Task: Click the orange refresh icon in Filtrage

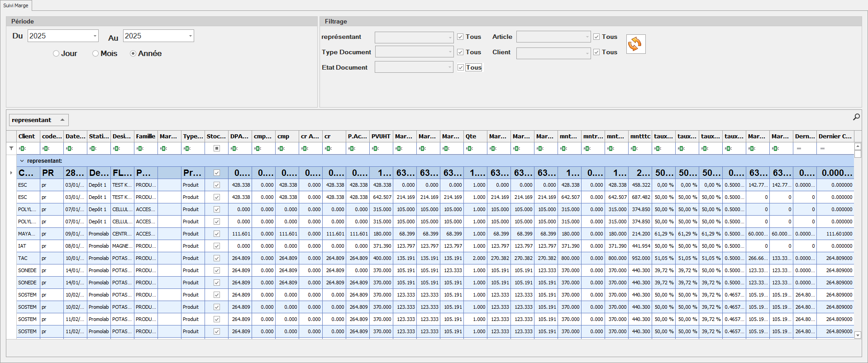Action: coord(635,44)
